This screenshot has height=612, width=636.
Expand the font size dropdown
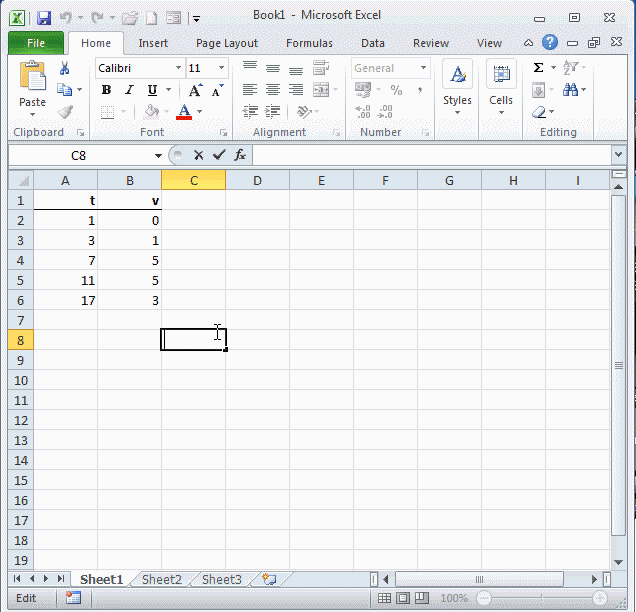[x=222, y=68]
